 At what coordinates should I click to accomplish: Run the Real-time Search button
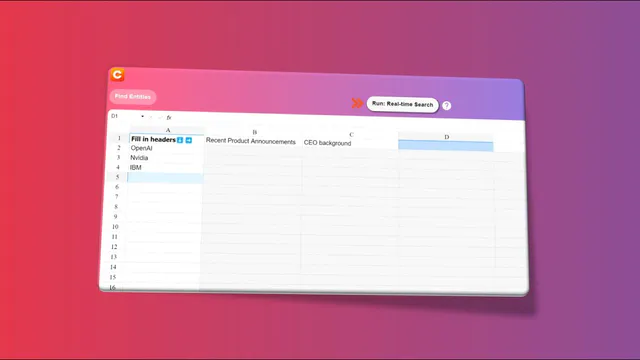402,104
